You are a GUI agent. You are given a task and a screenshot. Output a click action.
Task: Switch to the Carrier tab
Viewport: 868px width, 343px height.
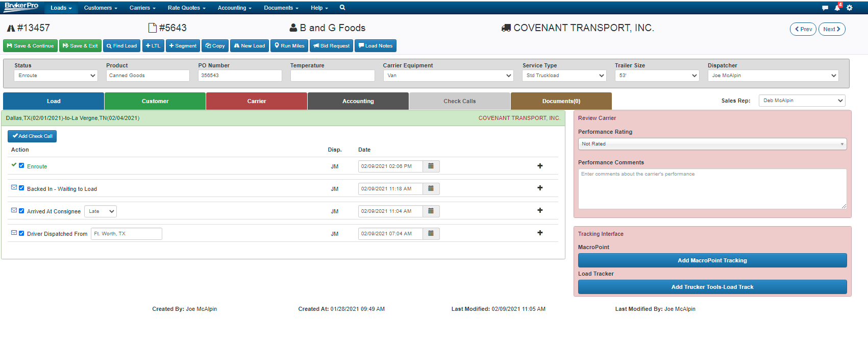pyautogui.click(x=257, y=101)
